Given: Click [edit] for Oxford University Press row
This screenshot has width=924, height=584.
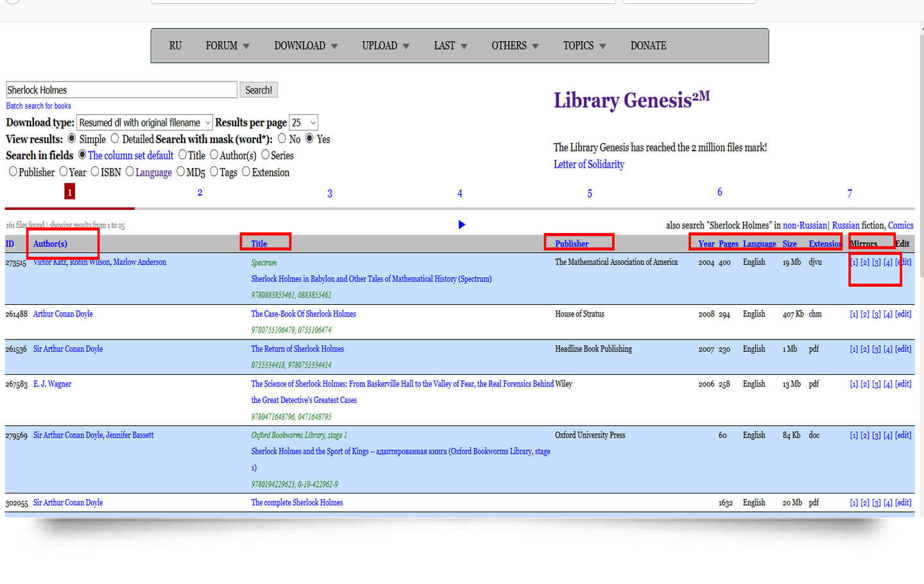Looking at the screenshot, I should pos(903,435).
